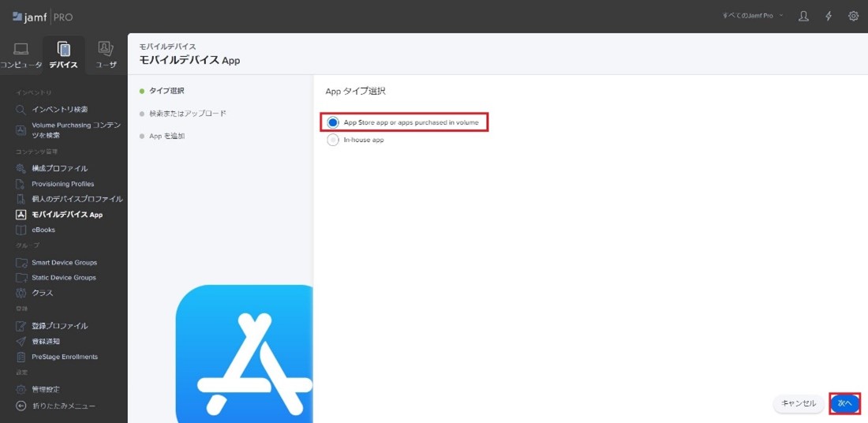Click the large App Store icon image
This screenshot has height=423, width=868.
[x=244, y=354]
